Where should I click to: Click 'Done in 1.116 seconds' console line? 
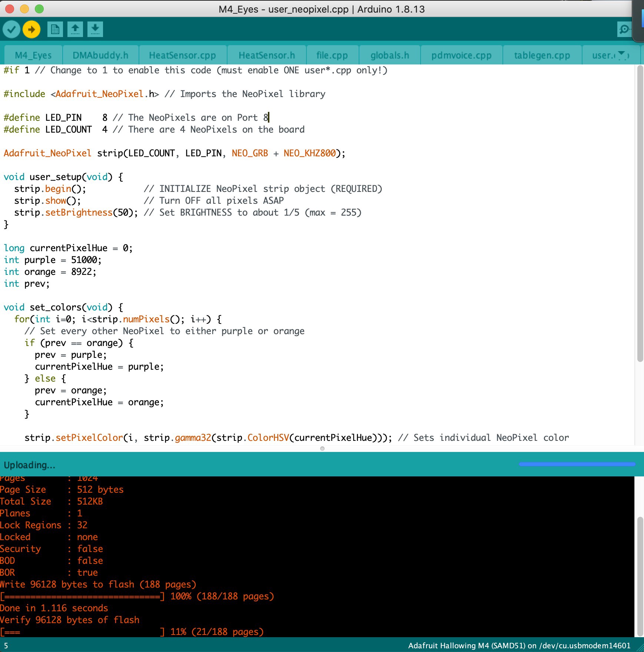point(54,608)
